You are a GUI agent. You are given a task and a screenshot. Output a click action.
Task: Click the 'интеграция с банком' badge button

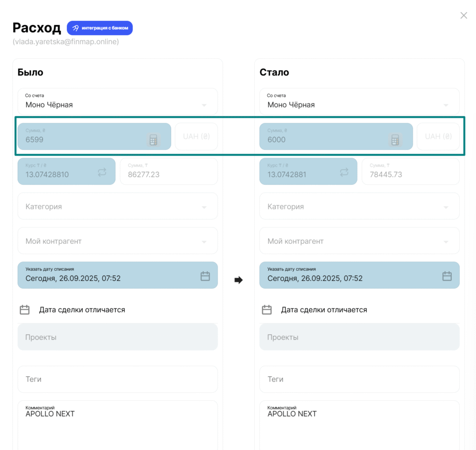click(x=100, y=28)
